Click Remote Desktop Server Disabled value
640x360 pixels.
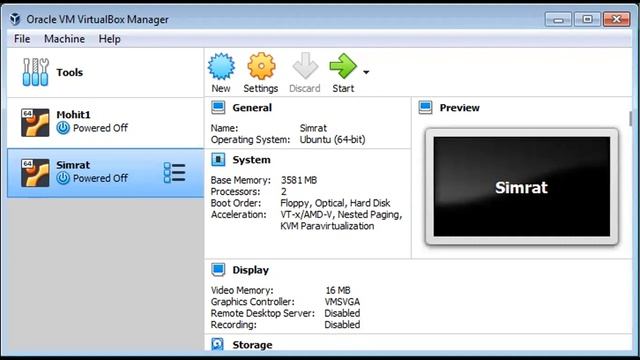[342, 313]
